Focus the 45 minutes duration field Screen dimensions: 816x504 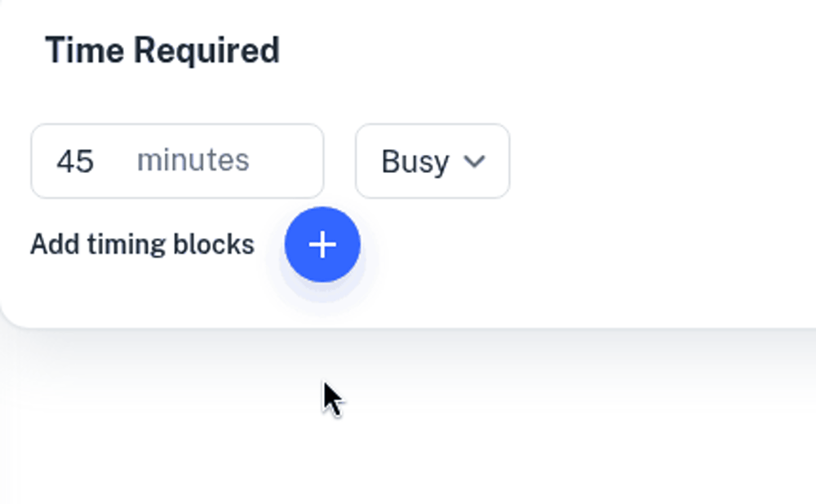coord(177,161)
